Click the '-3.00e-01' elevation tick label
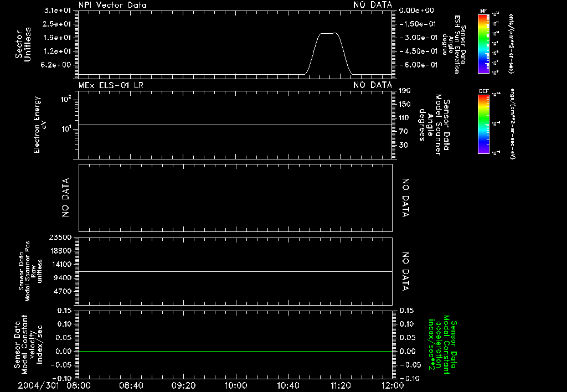567x392 pixels. tap(418, 38)
